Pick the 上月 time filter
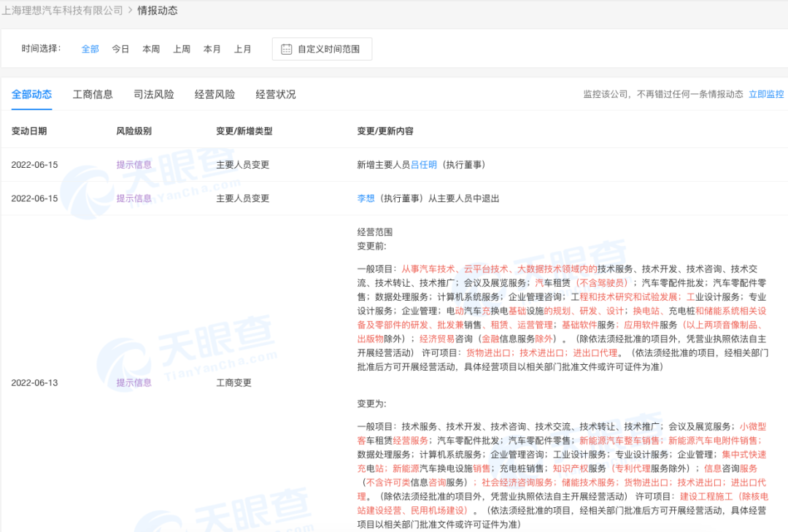The image size is (788, 532). (x=243, y=49)
